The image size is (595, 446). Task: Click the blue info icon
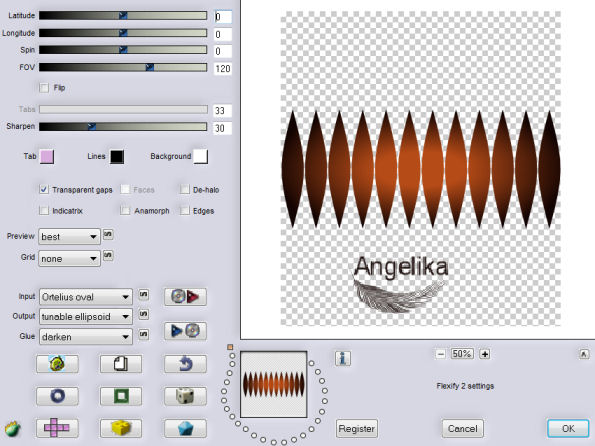pyautogui.click(x=343, y=358)
